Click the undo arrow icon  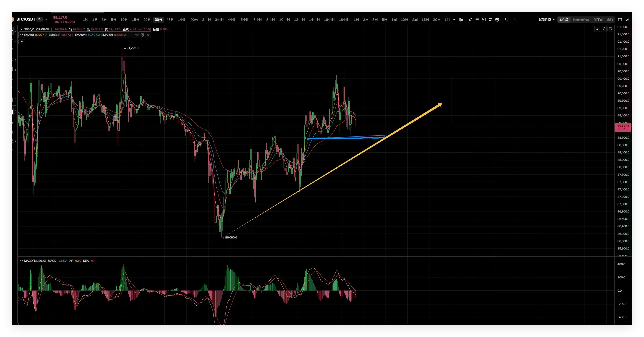(x=507, y=20)
